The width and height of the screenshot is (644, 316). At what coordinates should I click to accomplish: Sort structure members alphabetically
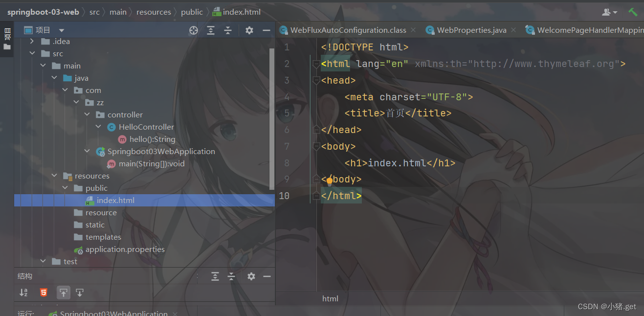point(23,292)
